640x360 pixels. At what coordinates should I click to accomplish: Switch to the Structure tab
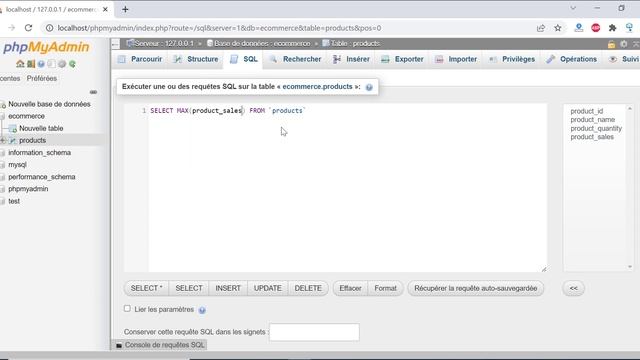tap(196, 59)
